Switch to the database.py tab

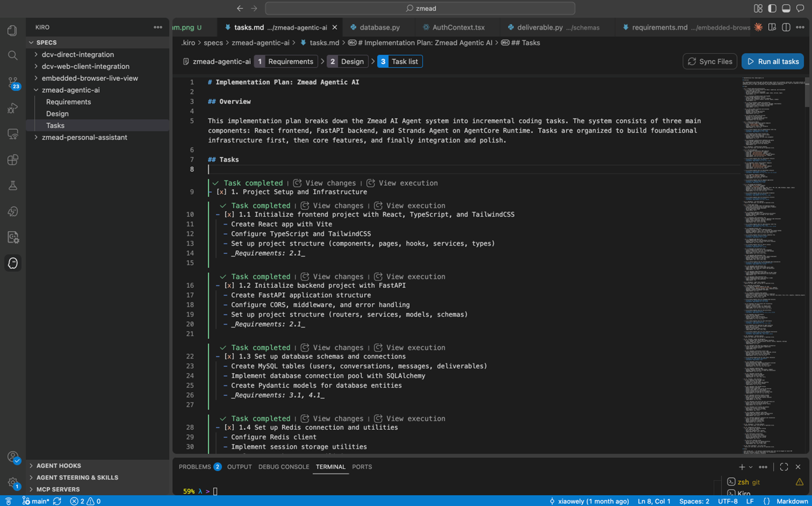(379, 28)
